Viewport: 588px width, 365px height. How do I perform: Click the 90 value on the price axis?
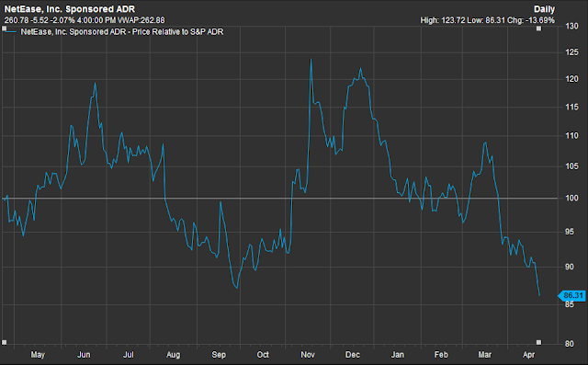click(x=570, y=267)
